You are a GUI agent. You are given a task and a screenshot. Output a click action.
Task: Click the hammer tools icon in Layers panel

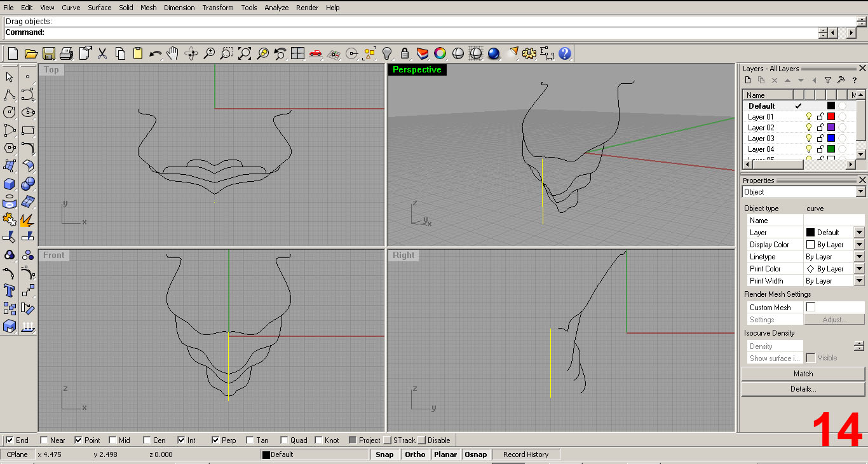click(x=841, y=80)
